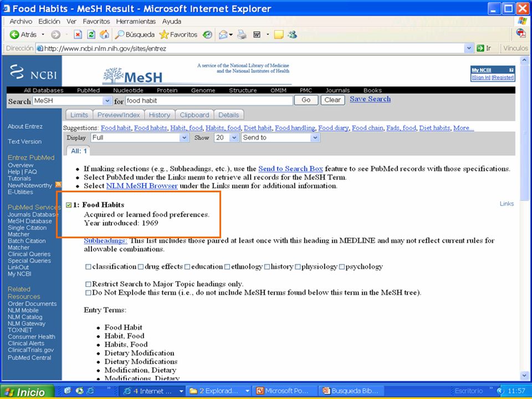Open Búsqueda search magnifier in toolbar
The height and width of the screenshot is (399, 532).
[120, 34]
